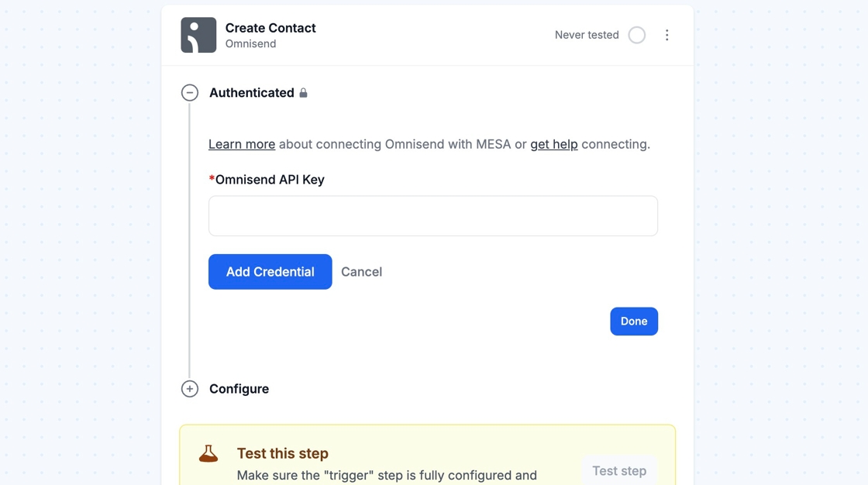The image size is (868, 485).
Task: Click the Authenticated section heading
Action: point(251,93)
